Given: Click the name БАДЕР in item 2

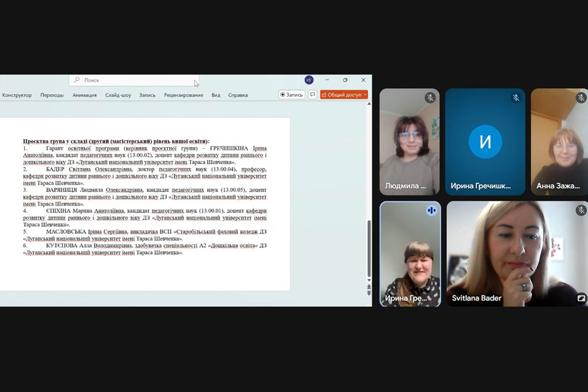Looking at the screenshot, I should (x=55, y=169).
